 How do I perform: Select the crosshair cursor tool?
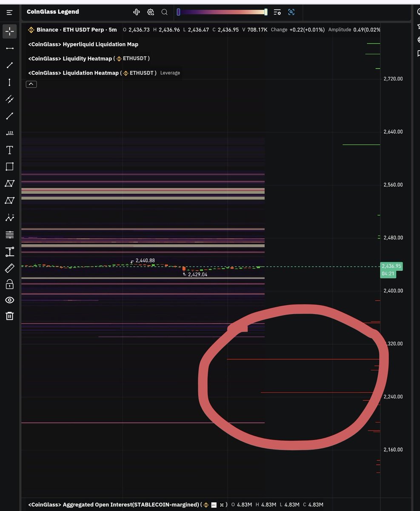coord(9,31)
